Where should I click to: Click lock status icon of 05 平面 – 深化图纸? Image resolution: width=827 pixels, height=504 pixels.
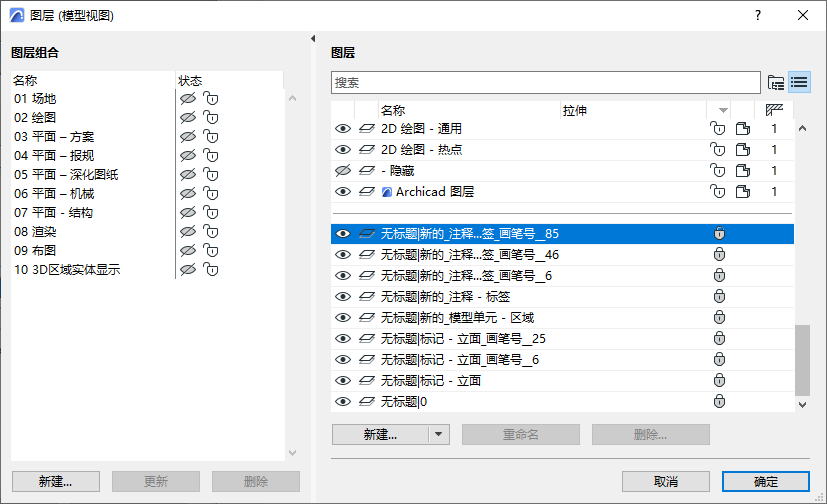pyautogui.click(x=210, y=175)
